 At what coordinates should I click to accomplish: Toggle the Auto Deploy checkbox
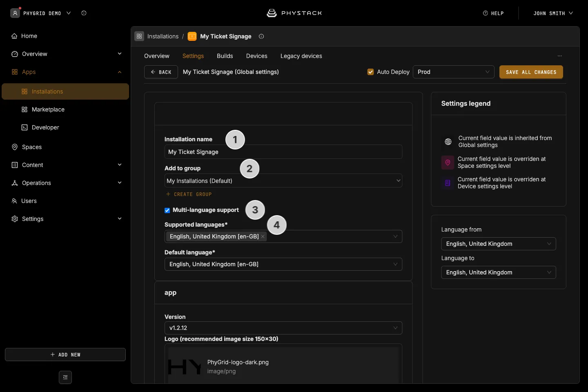pos(371,72)
